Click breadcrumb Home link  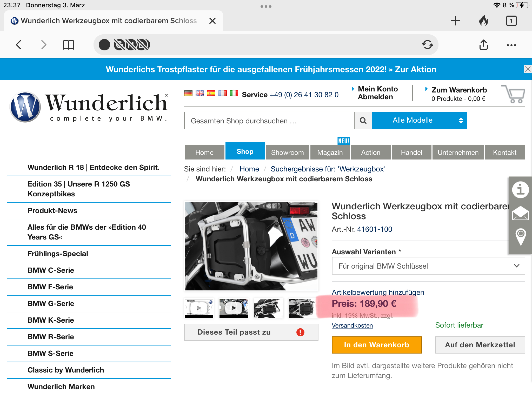[x=249, y=169]
